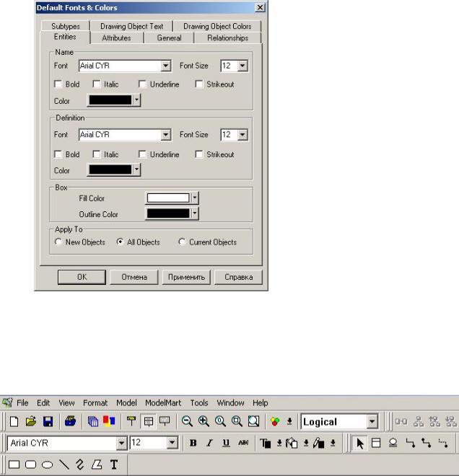Check Italic in the Definition group

(96, 154)
